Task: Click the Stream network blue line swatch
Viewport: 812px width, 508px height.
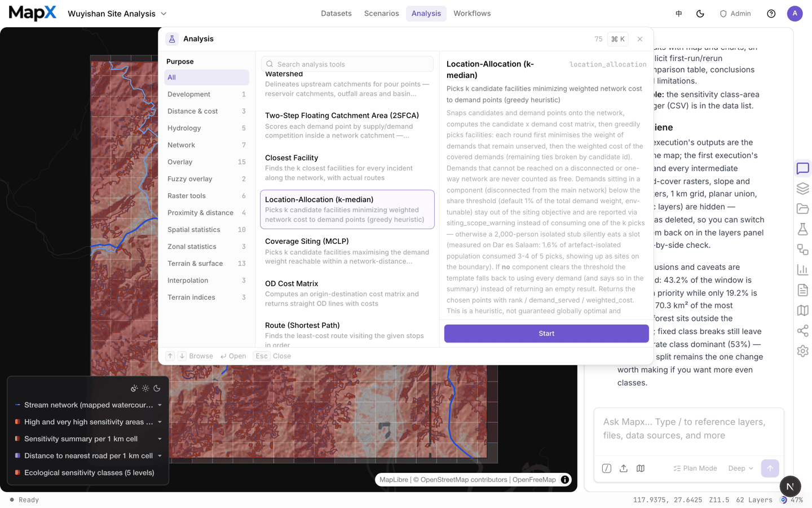Action: click(17, 405)
